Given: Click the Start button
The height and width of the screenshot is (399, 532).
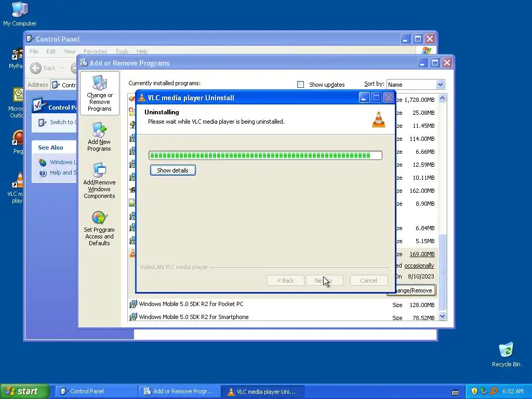Looking at the screenshot, I should coord(24,391).
